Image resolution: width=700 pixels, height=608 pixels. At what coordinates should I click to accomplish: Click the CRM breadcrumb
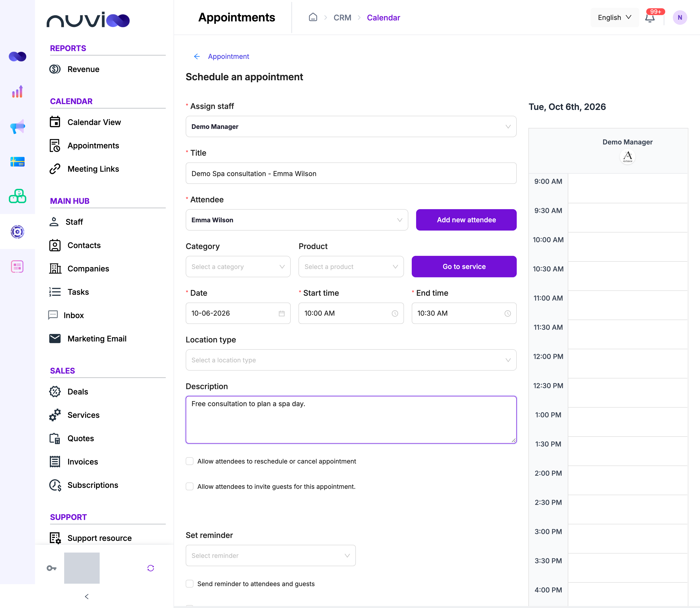[342, 18]
